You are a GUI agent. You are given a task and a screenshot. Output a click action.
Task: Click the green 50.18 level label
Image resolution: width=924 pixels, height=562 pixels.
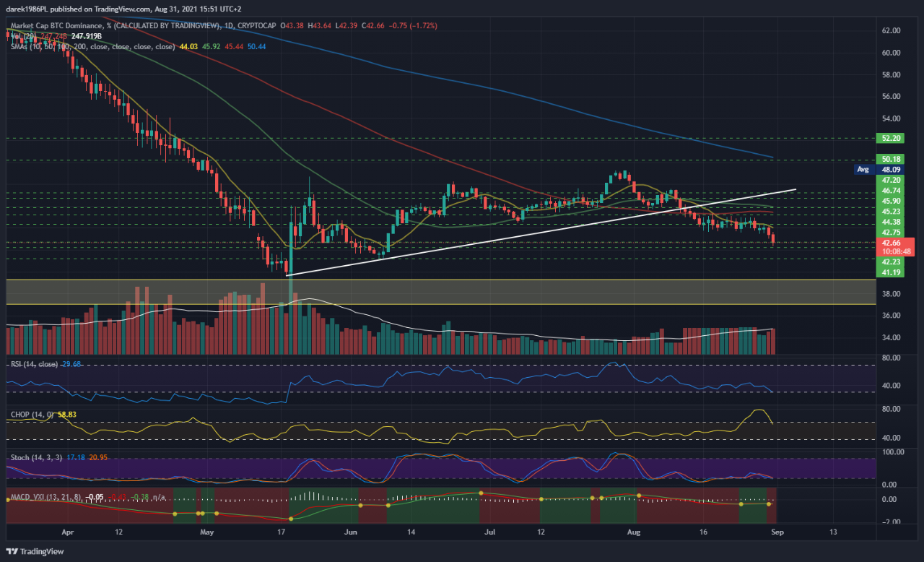click(890, 159)
